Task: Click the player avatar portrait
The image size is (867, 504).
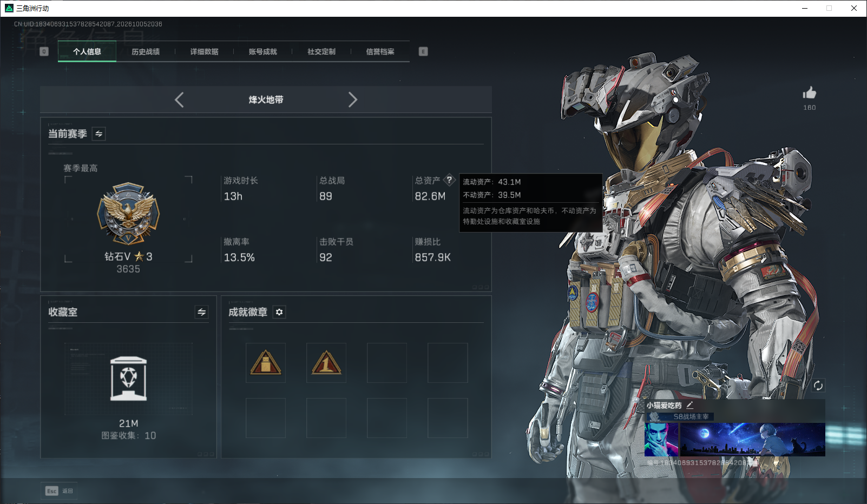Action: [x=661, y=440]
